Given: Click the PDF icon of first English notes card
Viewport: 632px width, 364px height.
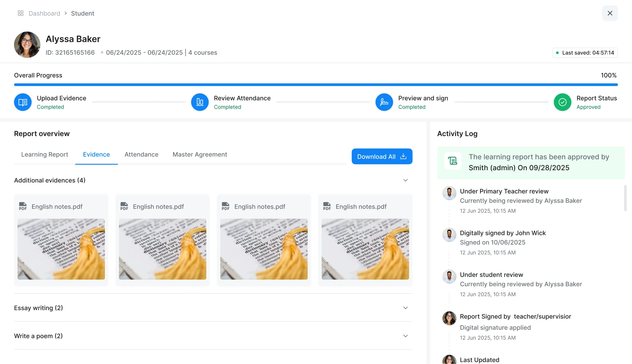Looking at the screenshot, I should tap(23, 206).
